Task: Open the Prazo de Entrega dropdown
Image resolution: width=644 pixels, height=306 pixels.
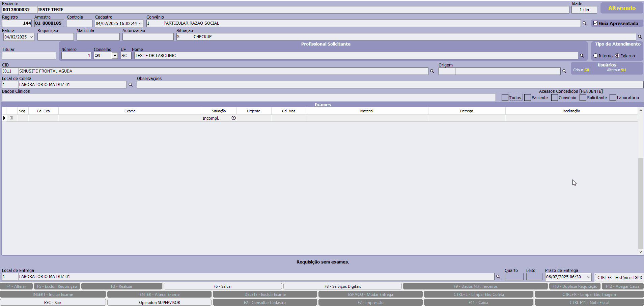Action: [x=589, y=277]
